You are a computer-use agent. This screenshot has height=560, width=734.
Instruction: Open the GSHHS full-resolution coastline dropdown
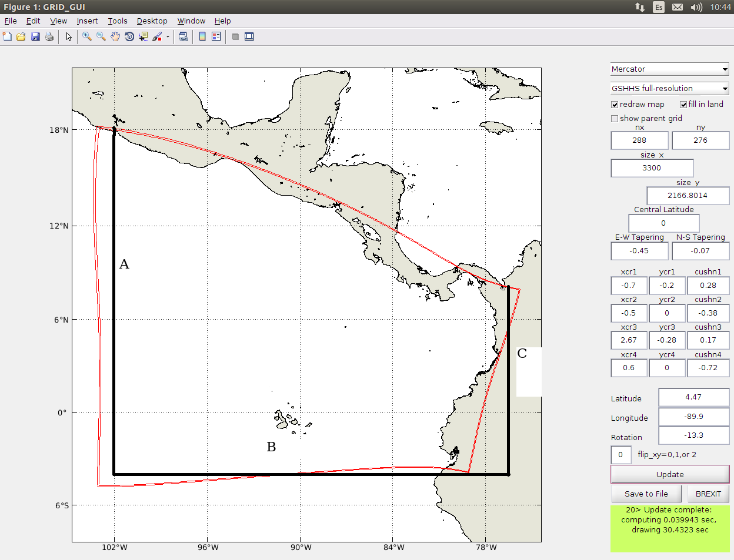pos(669,89)
